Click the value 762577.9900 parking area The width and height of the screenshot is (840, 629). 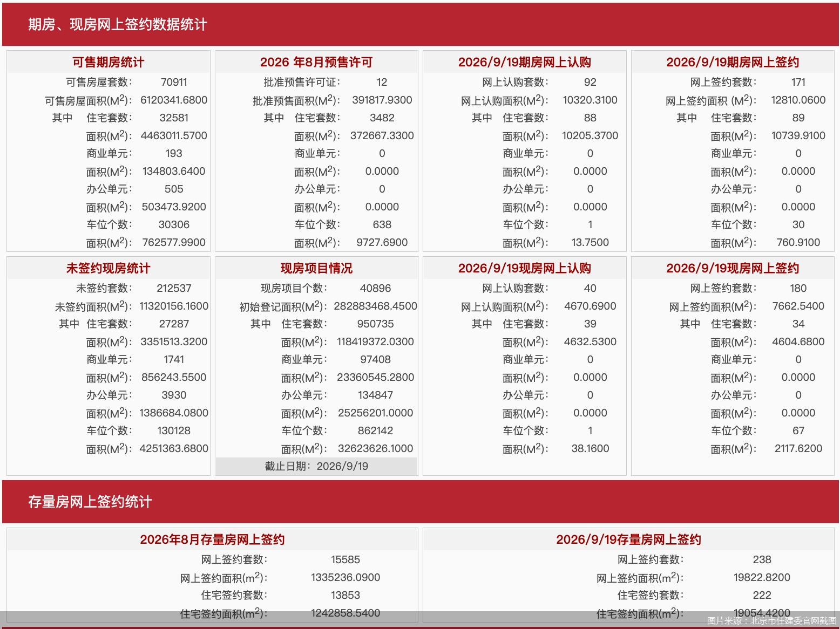174,242
